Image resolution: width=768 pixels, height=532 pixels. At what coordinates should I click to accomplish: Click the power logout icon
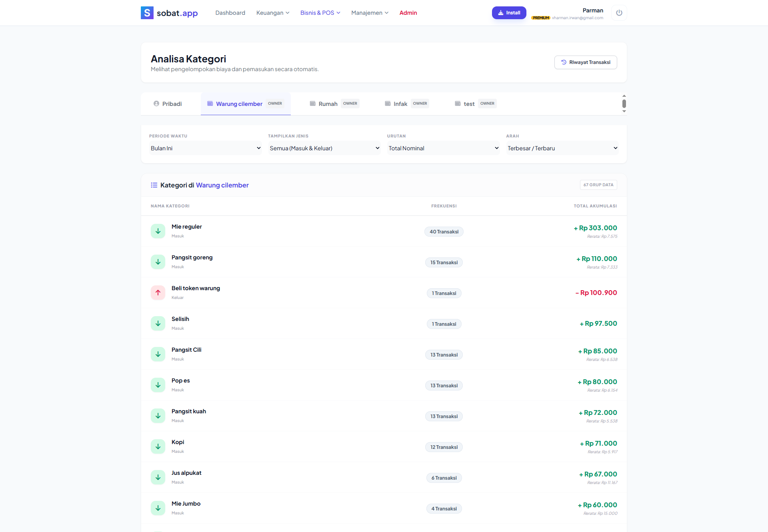619,13
